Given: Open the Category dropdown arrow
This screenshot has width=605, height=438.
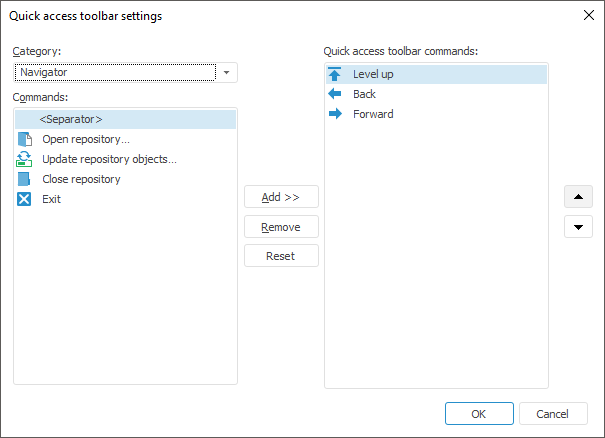Looking at the screenshot, I should click(227, 72).
